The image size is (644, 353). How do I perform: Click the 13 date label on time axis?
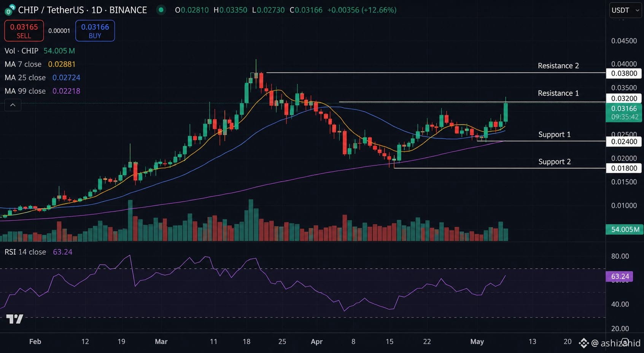coord(533,342)
